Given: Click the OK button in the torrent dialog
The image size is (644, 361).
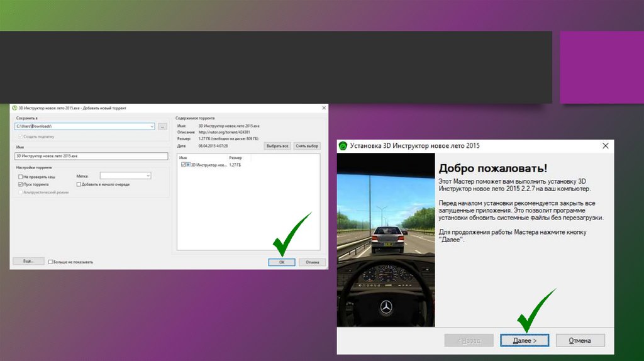Looking at the screenshot, I should [281, 262].
